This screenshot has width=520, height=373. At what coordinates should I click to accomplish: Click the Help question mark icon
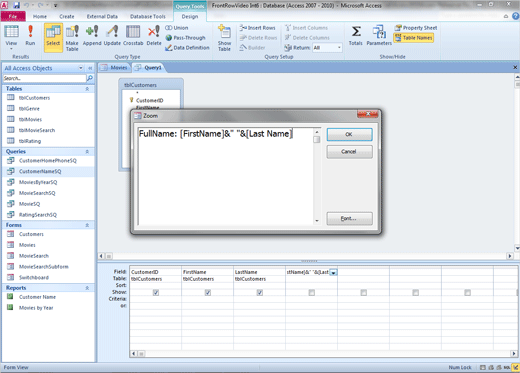515,16
